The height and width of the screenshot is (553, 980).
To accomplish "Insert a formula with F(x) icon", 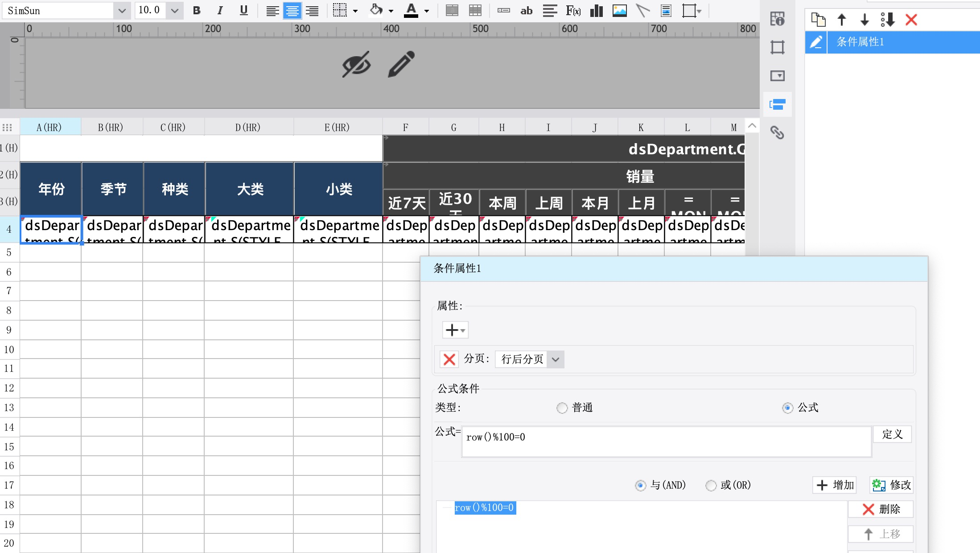I will 573,10.
